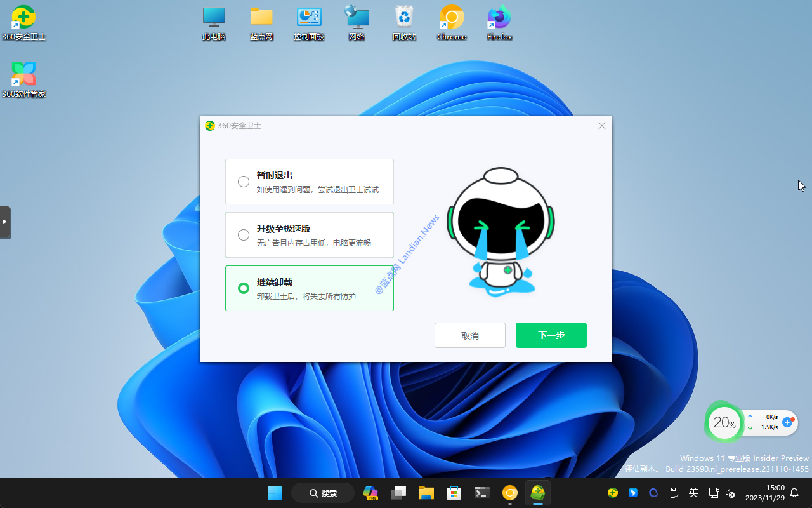This screenshot has width=812, height=508.
Task: Click the 如使用遇到问题，尝试退出卫士试试 description
Action: pyautogui.click(x=318, y=189)
